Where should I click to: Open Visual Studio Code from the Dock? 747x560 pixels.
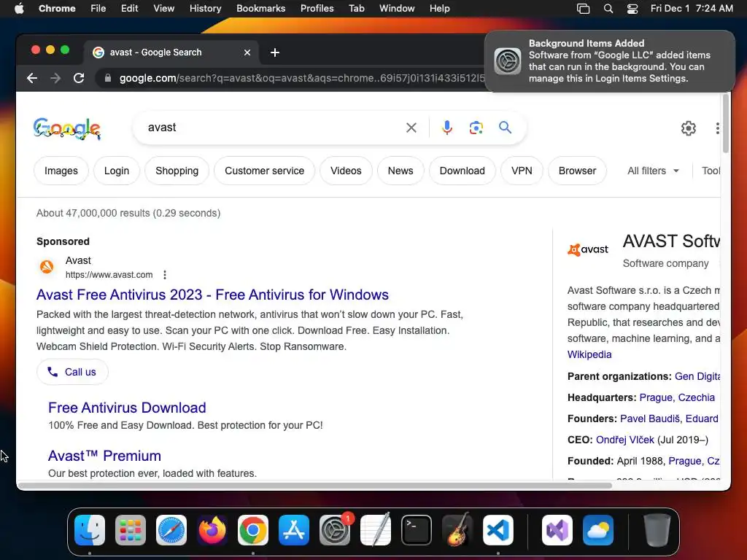click(x=498, y=530)
